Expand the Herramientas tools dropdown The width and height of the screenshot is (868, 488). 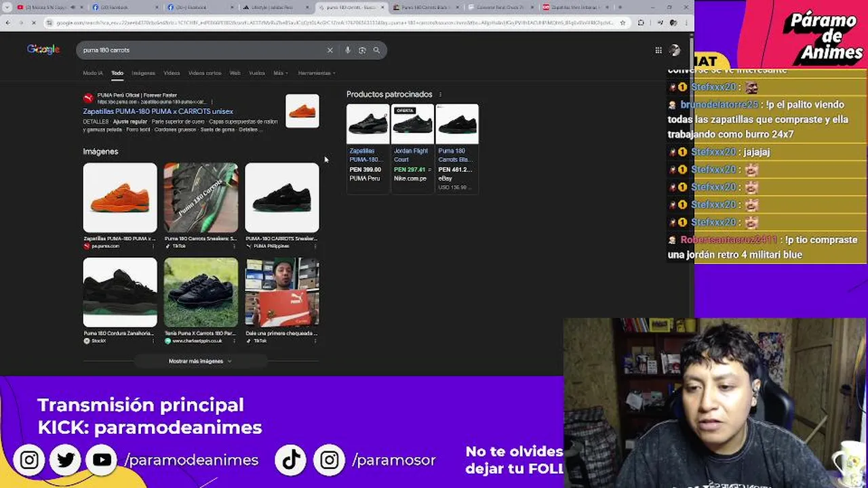pyautogui.click(x=317, y=73)
